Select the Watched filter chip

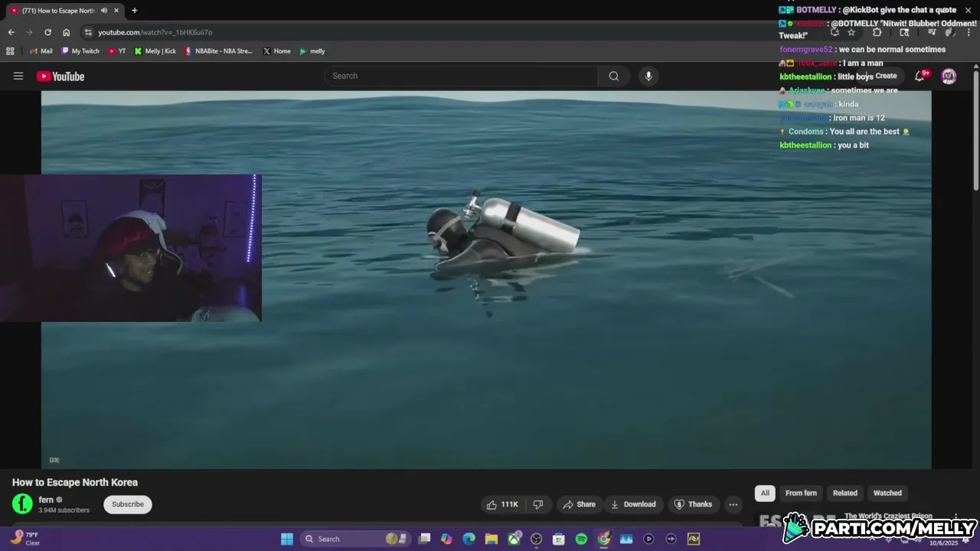(x=888, y=493)
